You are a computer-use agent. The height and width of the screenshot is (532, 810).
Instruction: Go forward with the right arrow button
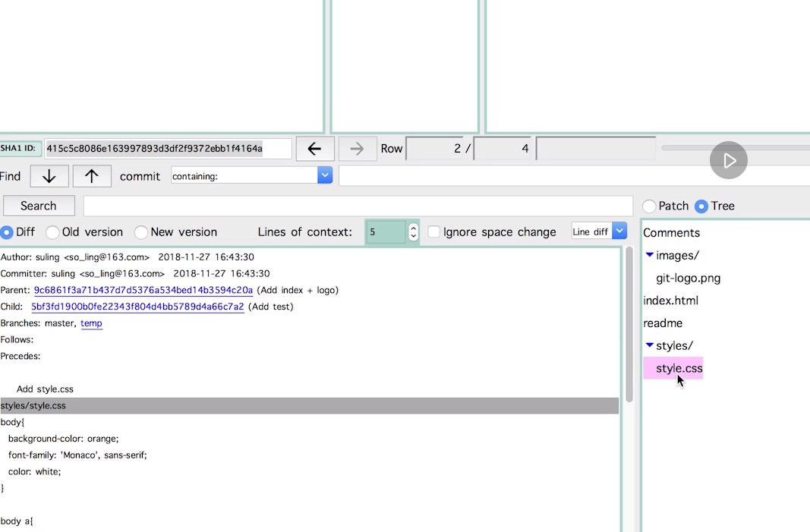[x=357, y=149]
